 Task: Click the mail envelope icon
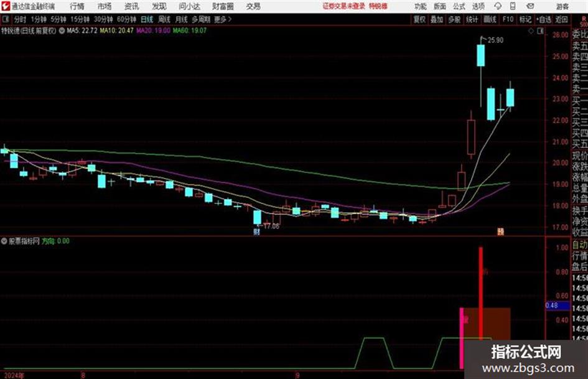coord(530,6)
